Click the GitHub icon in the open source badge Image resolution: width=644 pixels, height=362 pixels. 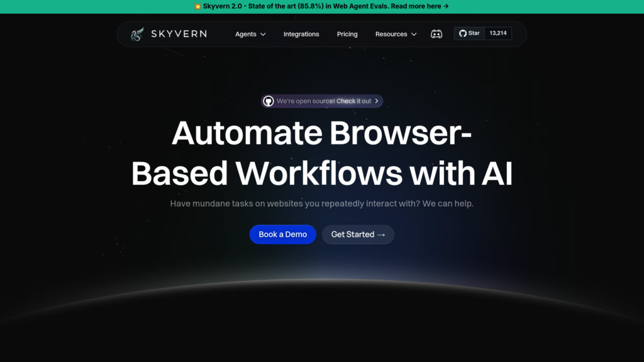[x=269, y=101]
